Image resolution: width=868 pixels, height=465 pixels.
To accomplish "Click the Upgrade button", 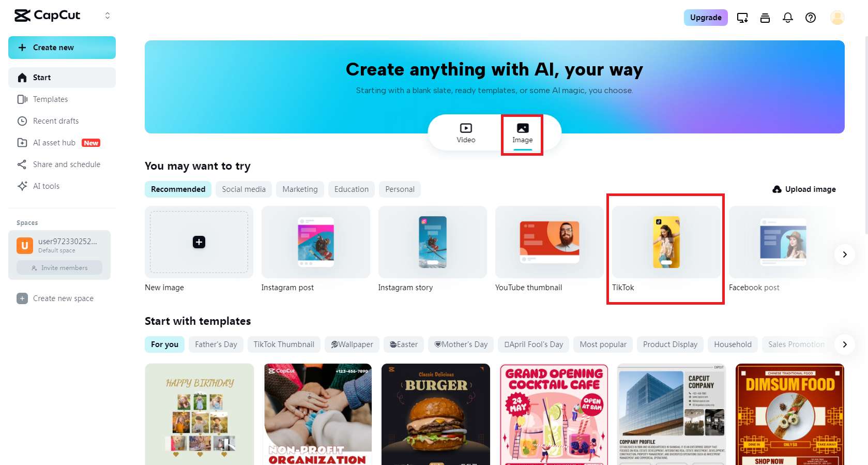I will [x=706, y=18].
